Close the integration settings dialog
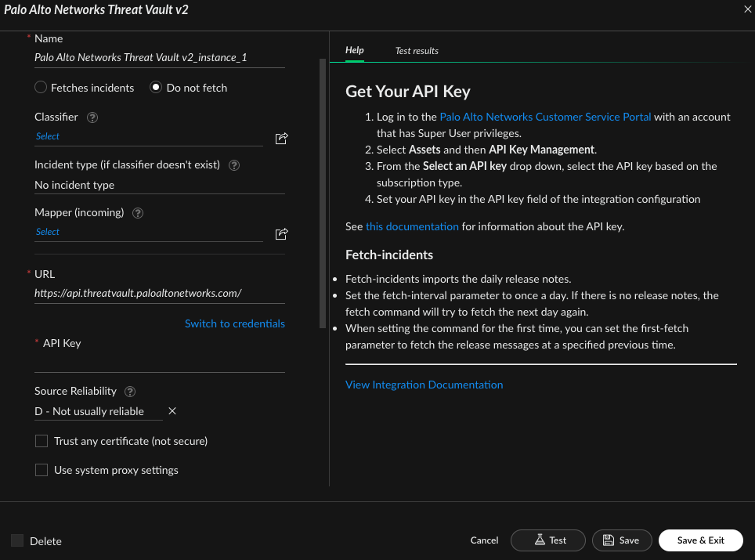 click(x=746, y=9)
